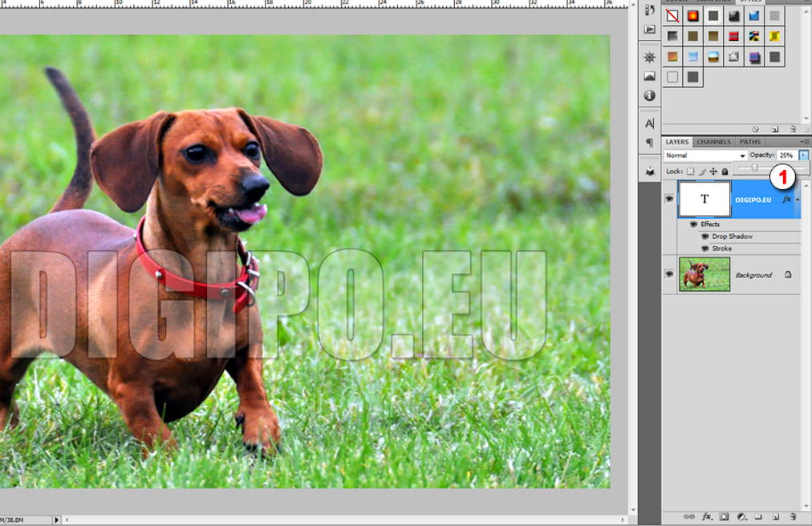Open the Info panel icon
This screenshot has height=526, width=812.
point(649,95)
